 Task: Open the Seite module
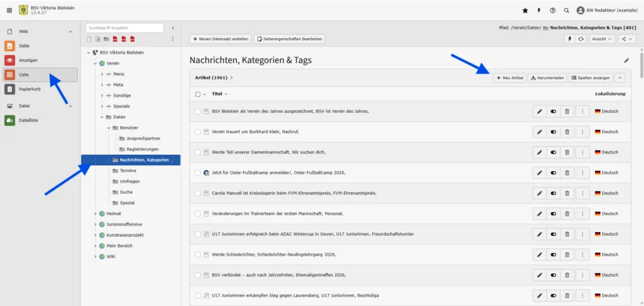tap(24, 46)
